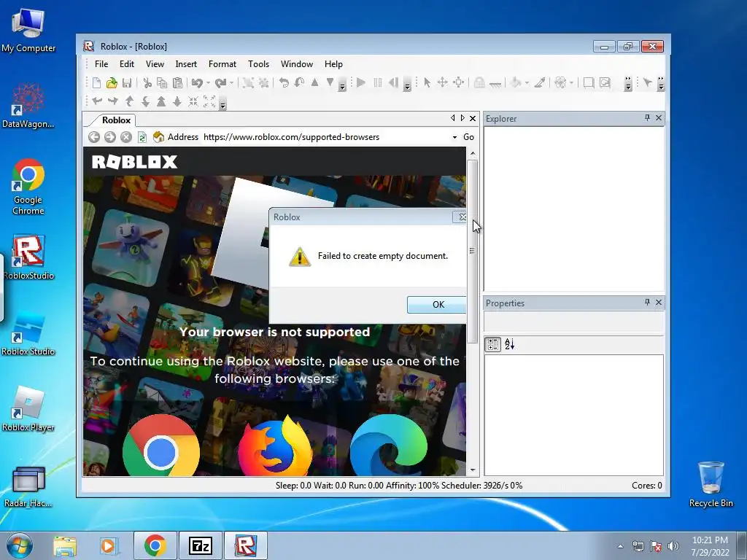Open the Material dropdown arrow
This screenshot has width=747, height=560.
tap(571, 83)
